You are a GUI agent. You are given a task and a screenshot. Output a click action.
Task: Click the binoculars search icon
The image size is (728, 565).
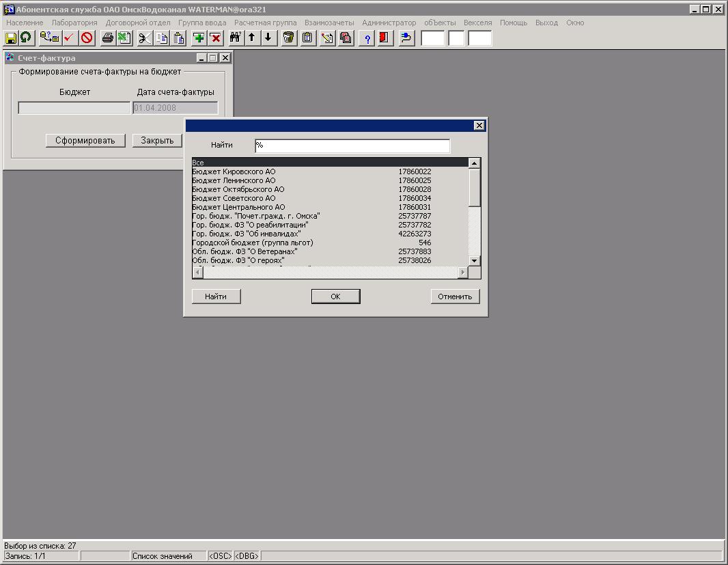coord(236,38)
